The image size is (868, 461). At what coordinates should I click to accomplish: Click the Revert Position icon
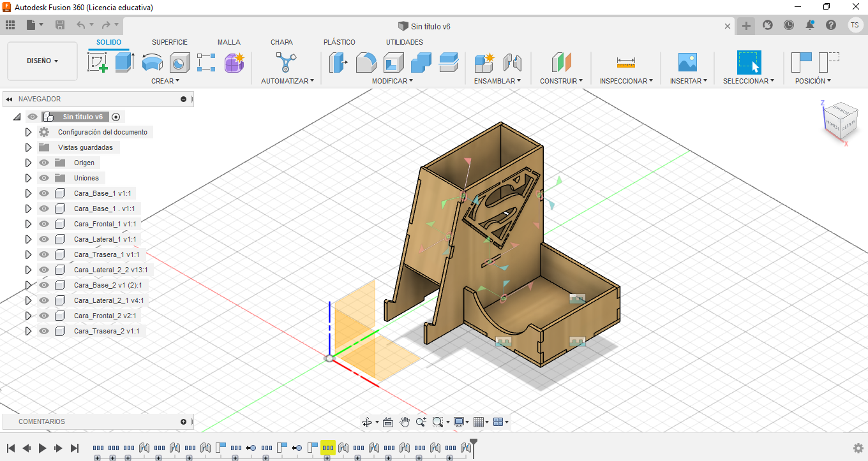tap(829, 62)
